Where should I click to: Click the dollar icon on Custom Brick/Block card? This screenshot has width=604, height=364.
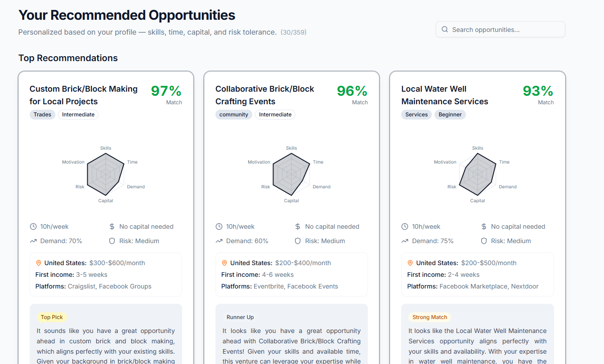tap(112, 226)
